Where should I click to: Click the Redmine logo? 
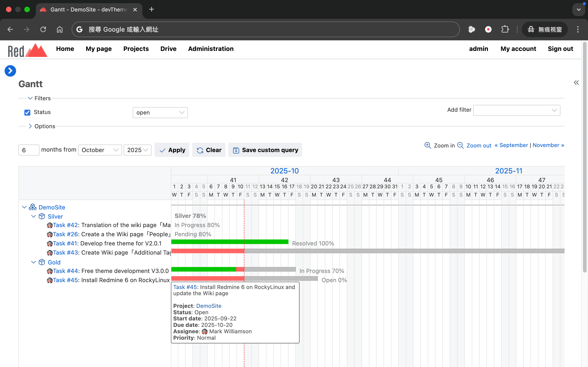pyautogui.click(x=27, y=50)
